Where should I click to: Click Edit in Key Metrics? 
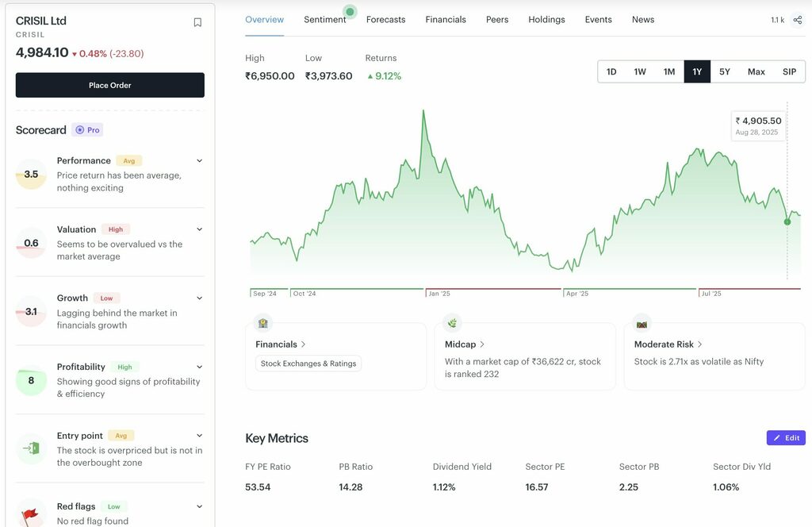786,438
